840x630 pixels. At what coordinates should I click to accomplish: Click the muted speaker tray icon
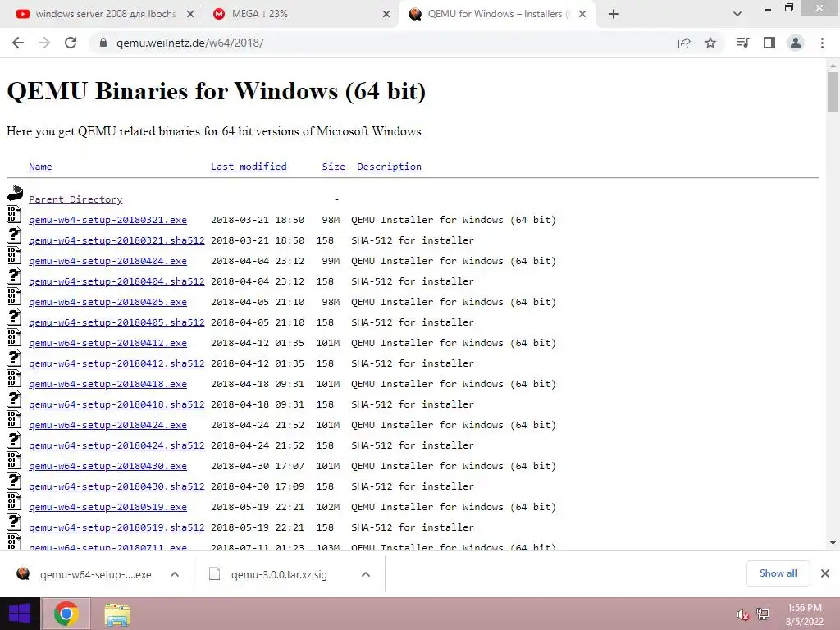click(742, 614)
